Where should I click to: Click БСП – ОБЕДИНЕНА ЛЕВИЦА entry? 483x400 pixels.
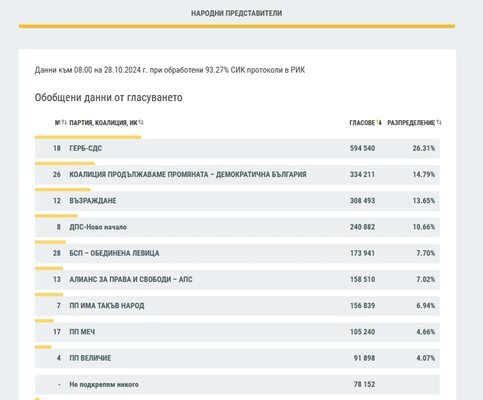coord(237,253)
